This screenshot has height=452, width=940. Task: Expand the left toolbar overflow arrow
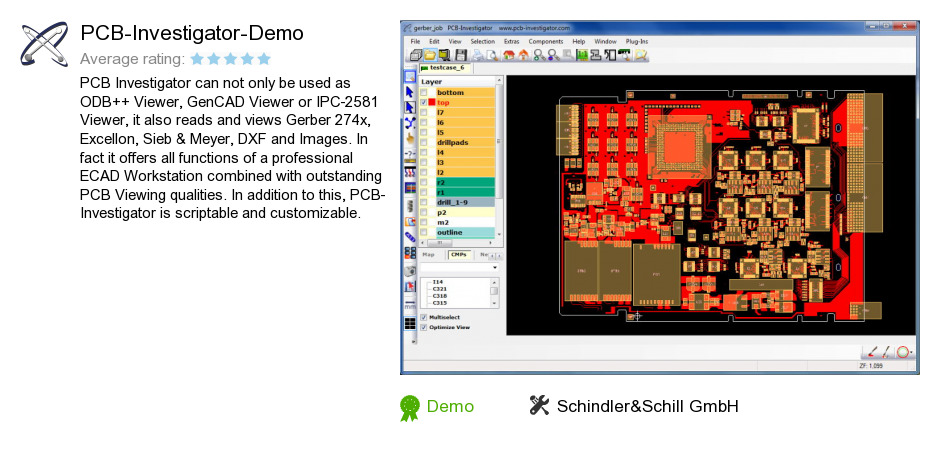pyautogui.click(x=412, y=341)
